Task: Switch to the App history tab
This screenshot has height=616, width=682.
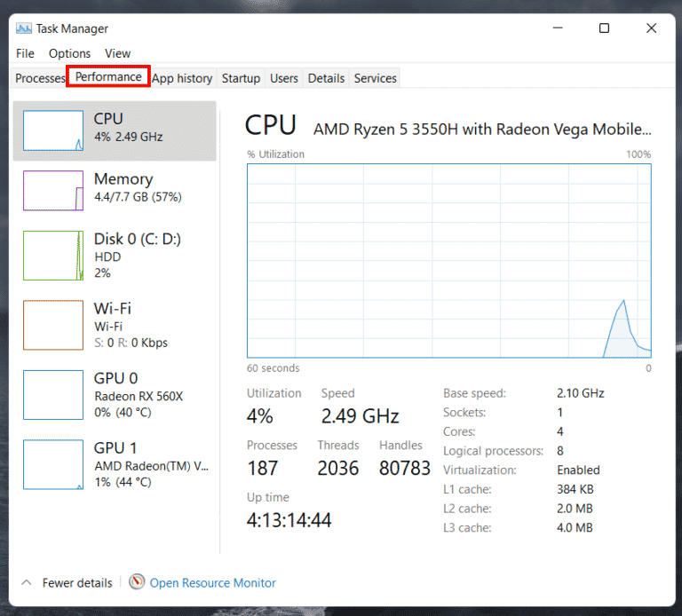Action: pos(182,78)
